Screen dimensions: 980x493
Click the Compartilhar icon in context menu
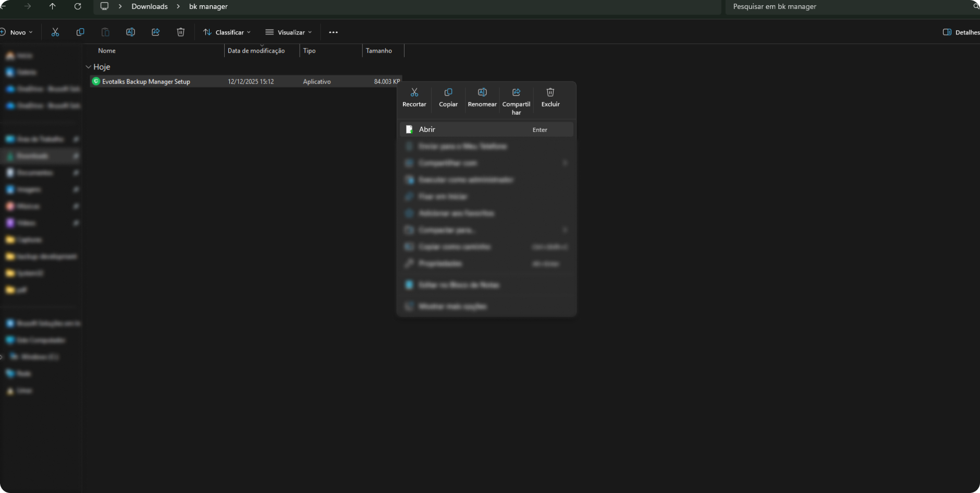[x=516, y=93]
